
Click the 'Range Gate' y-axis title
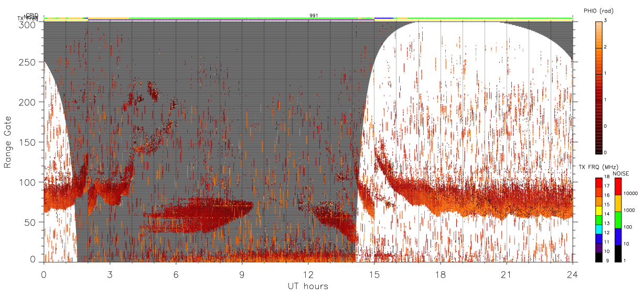[8, 142]
